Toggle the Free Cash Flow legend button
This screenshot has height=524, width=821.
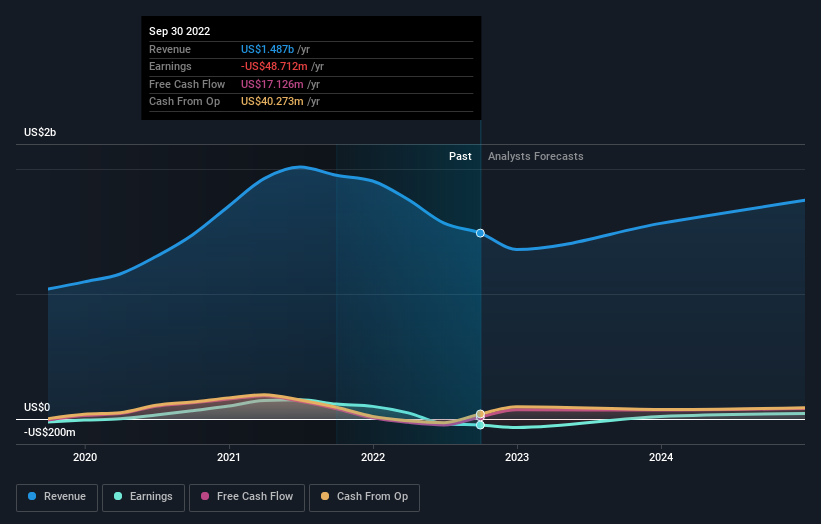[x=247, y=497]
